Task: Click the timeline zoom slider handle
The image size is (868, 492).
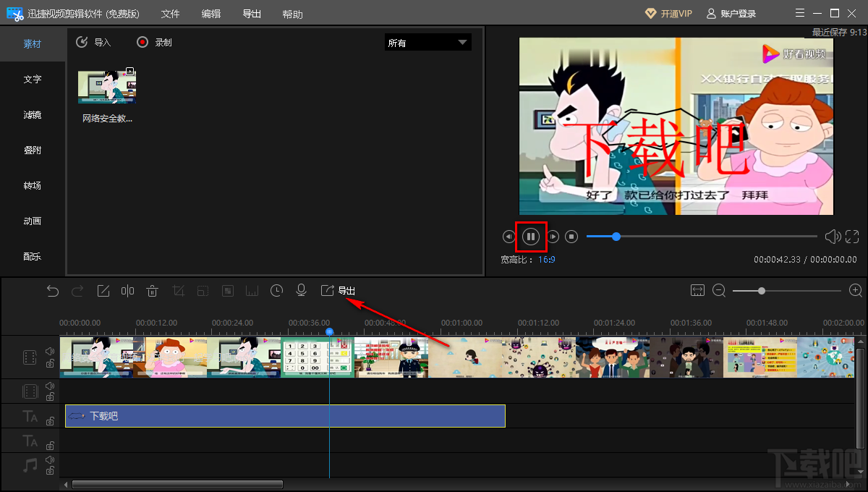Action: [762, 290]
